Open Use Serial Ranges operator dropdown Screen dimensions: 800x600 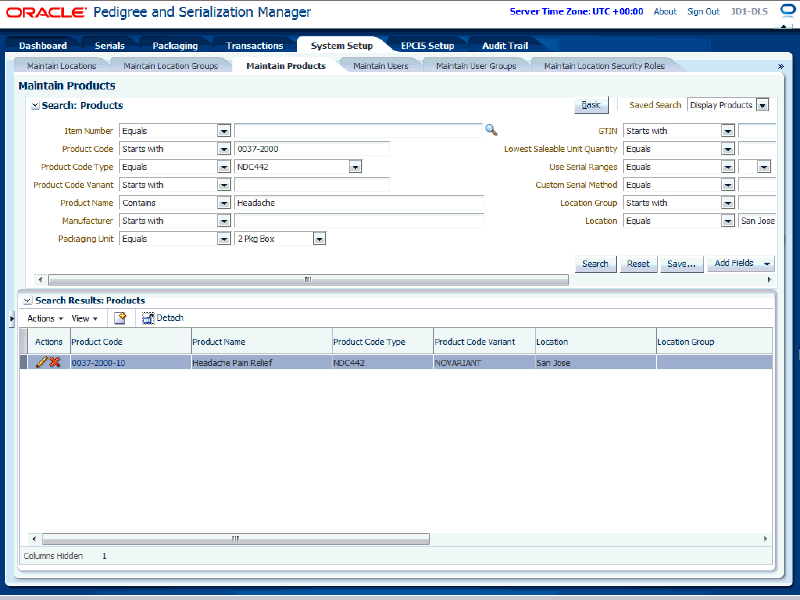(x=728, y=167)
